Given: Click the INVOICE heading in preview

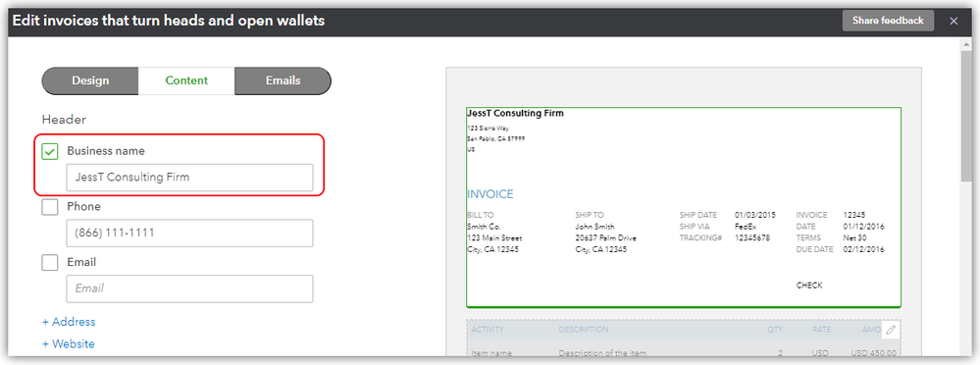Looking at the screenshot, I should point(490,194).
